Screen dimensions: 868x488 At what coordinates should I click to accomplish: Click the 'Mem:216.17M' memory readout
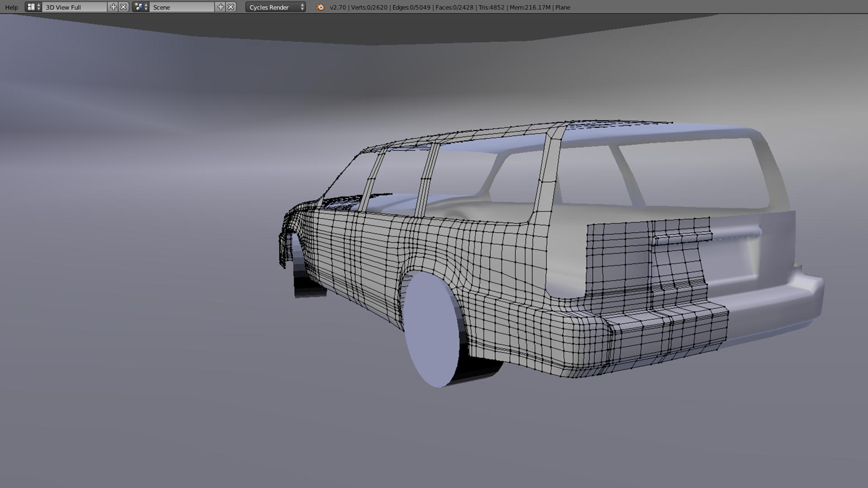[x=530, y=7]
